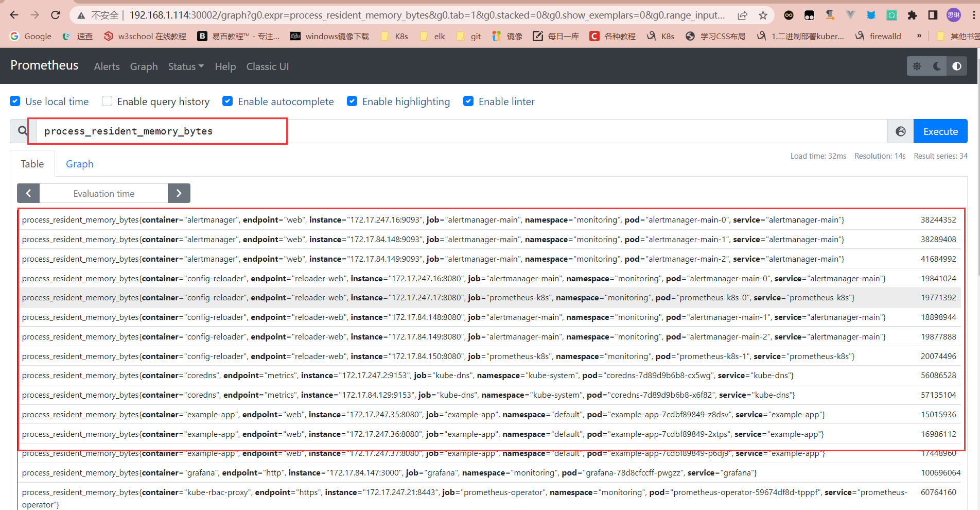Show more bookmarks with the chevron
This screenshot has height=510, width=980.
click(919, 36)
